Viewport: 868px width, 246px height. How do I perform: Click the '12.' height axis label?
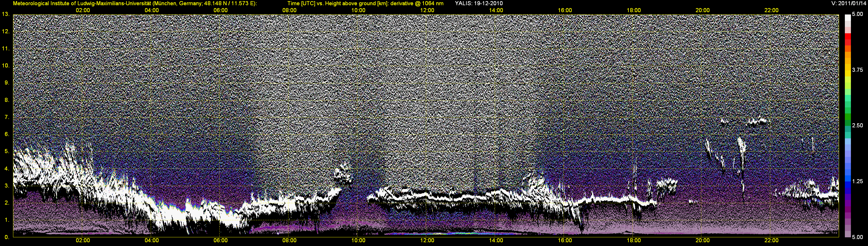point(6,31)
